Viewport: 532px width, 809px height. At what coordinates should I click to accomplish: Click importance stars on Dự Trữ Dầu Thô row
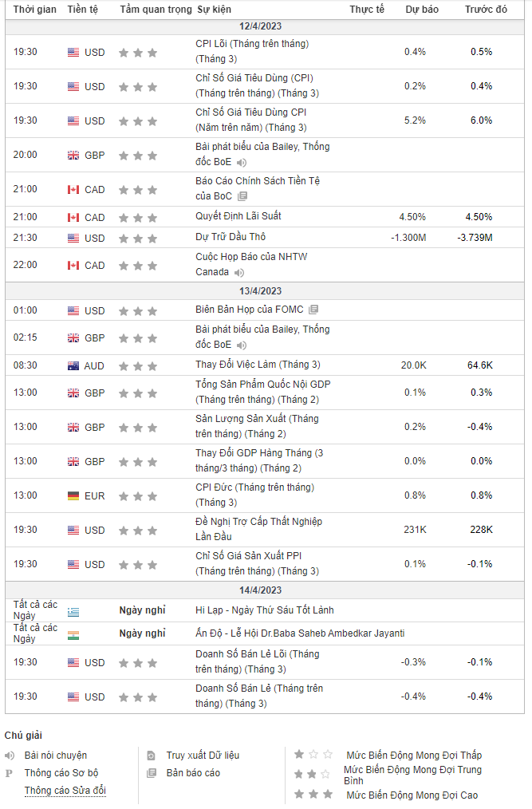138,238
